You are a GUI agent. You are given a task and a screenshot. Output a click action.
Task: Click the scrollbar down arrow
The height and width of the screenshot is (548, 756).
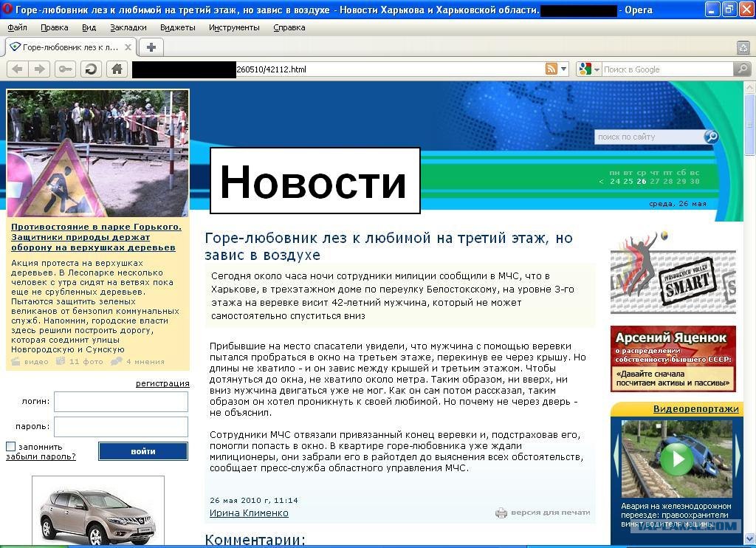[x=750, y=538]
